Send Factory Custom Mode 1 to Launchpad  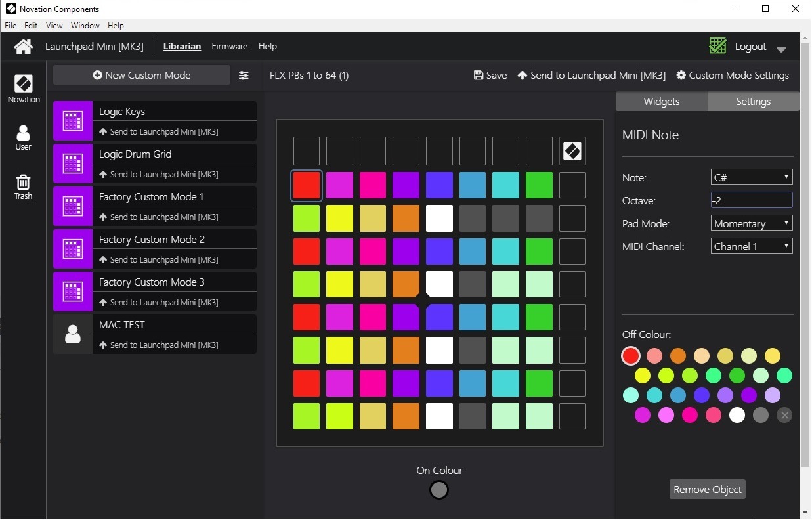[158, 217]
